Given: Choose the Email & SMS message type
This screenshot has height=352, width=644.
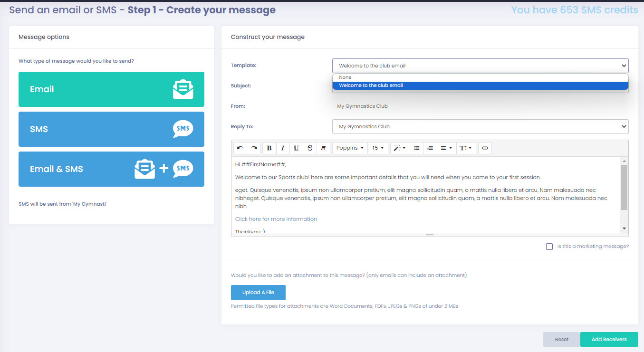Looking at the screenshot, I should pos(111,169).
